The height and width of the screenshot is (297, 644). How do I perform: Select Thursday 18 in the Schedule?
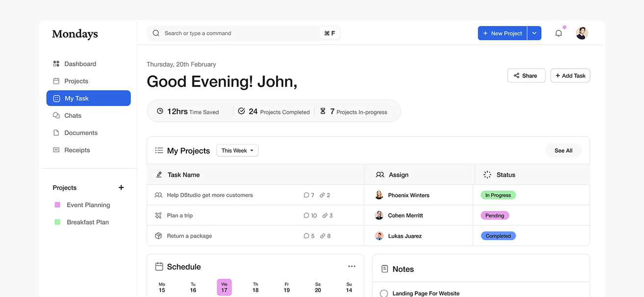point(256,287)
